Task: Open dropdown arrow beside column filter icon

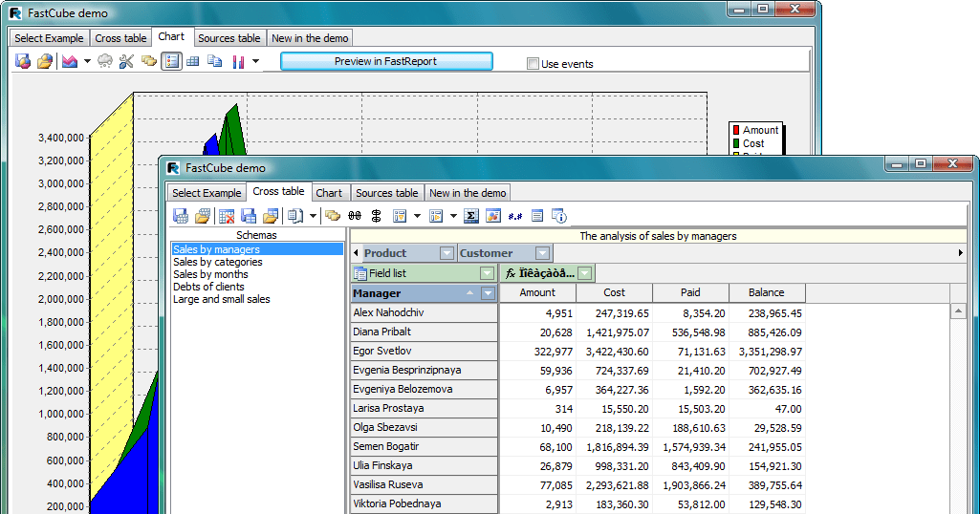Action: [x=454, y=216]
